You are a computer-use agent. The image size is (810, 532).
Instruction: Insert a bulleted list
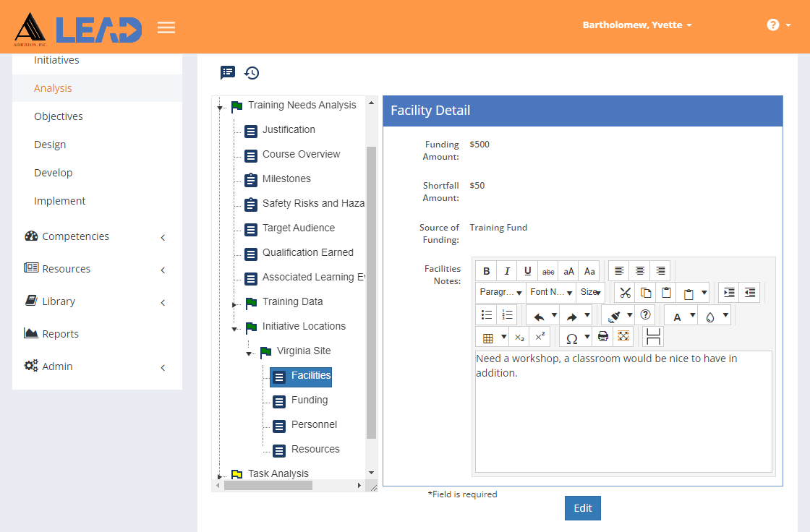tap(486, 315)
